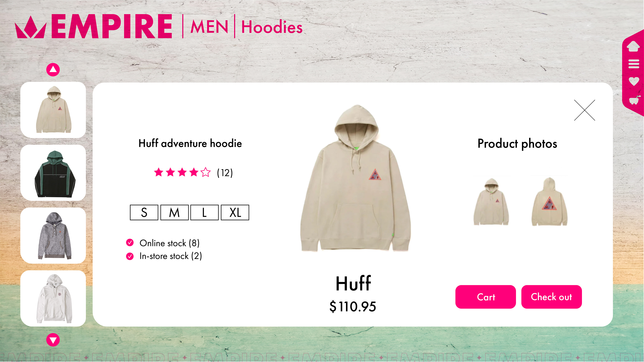Image resolution: width=644 pixels, height=362 pixels.
Task: Go to the MEN category
Action: (x=209, y=27)
